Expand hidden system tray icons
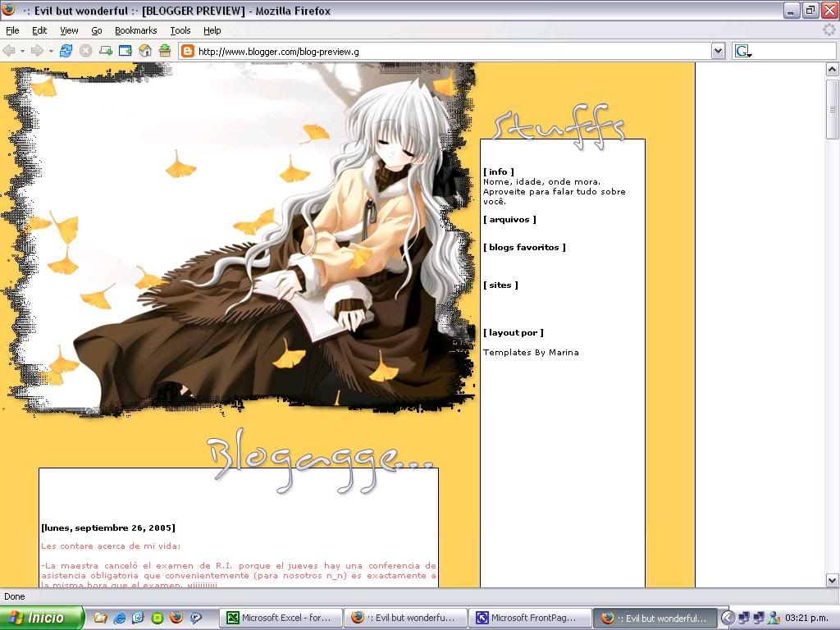The width and height of the screenshot is (840, 630). point(727,618)
